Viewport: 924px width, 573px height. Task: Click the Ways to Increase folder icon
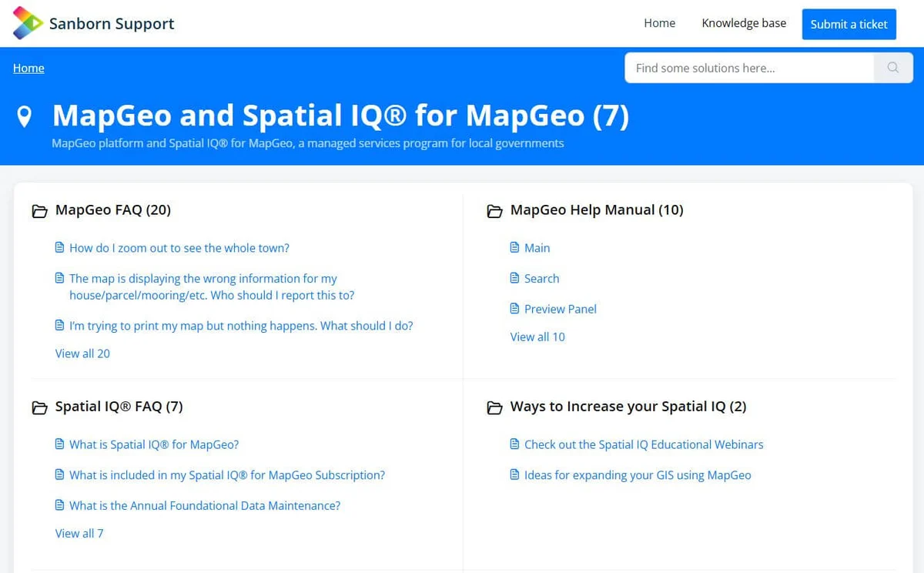point(495,407)
